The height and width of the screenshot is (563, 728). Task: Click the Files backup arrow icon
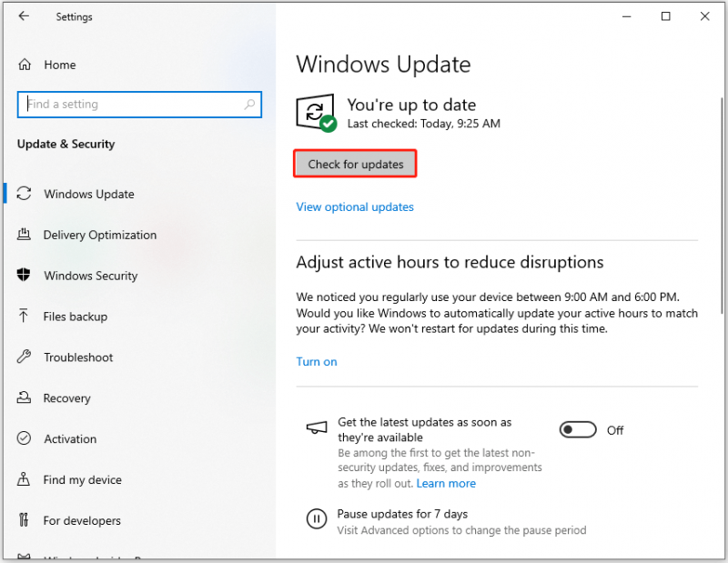point(24,317)
